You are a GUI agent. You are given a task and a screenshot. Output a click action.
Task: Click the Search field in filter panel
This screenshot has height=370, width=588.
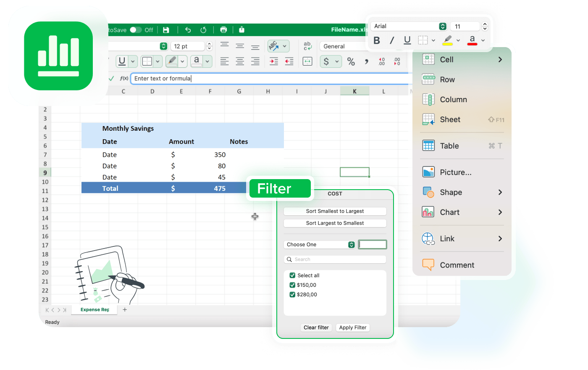pyautogui.click(x=335, y=259)
